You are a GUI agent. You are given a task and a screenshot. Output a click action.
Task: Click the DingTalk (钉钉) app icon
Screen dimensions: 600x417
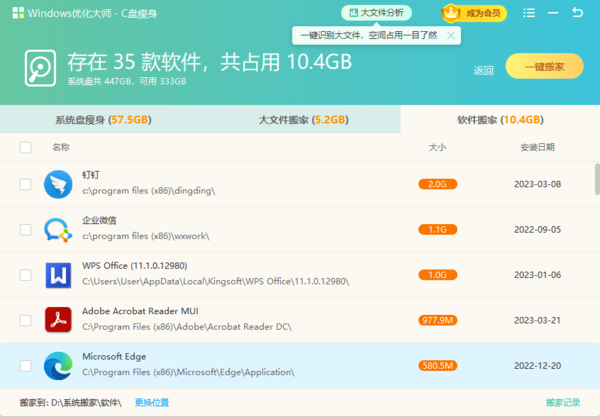(58, 183)
